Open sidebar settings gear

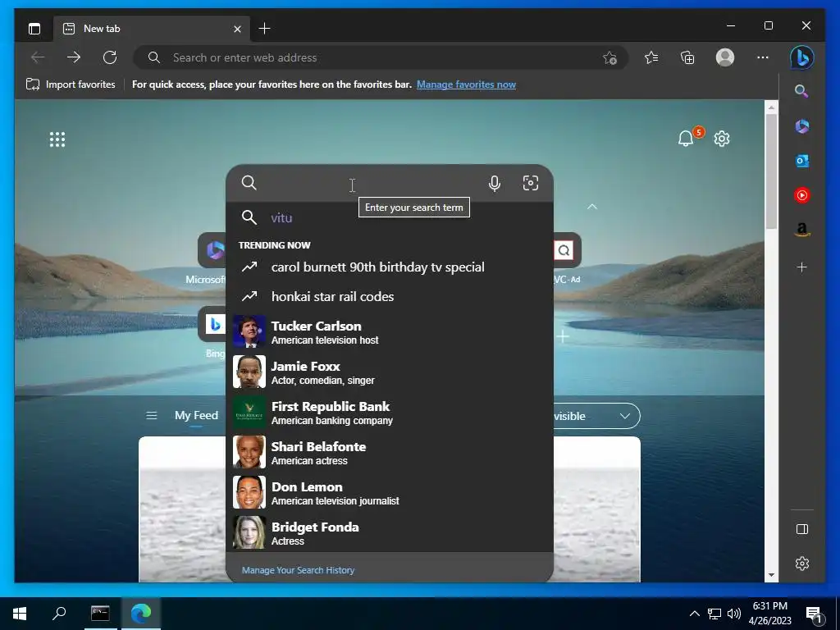pyautogui.click(x=802, y=564)
